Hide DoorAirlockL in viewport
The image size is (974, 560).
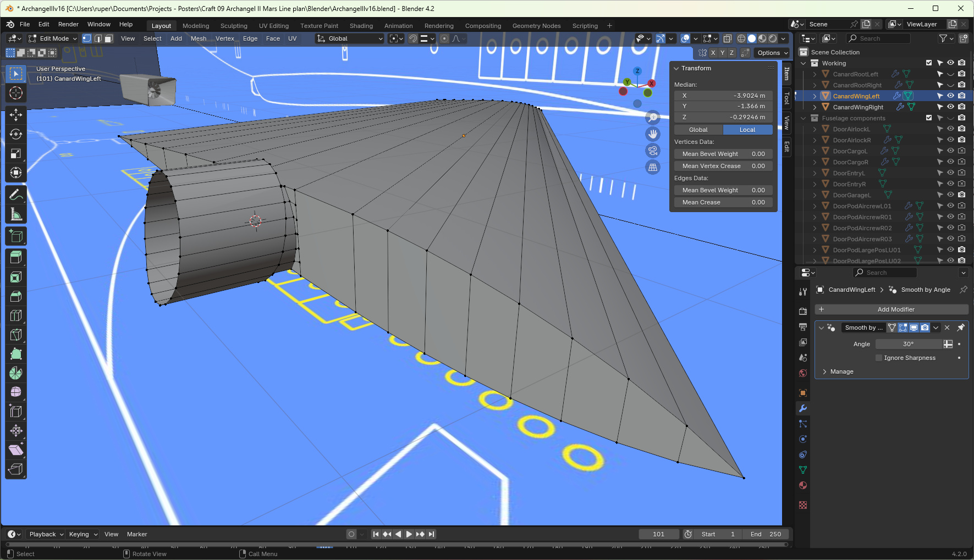point(950,129)
